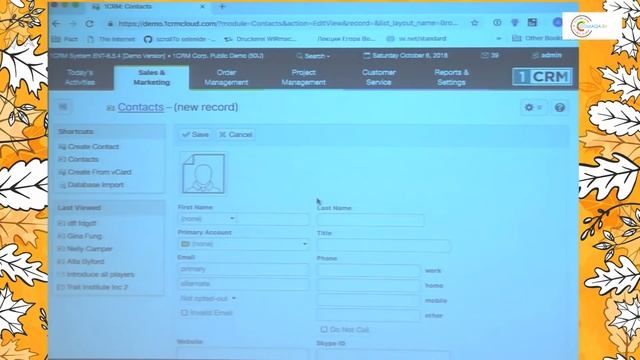Viewport: 640px width, 360px height.
Task: Open the Not opted-out dropdown
Action: tap(208, 298)
